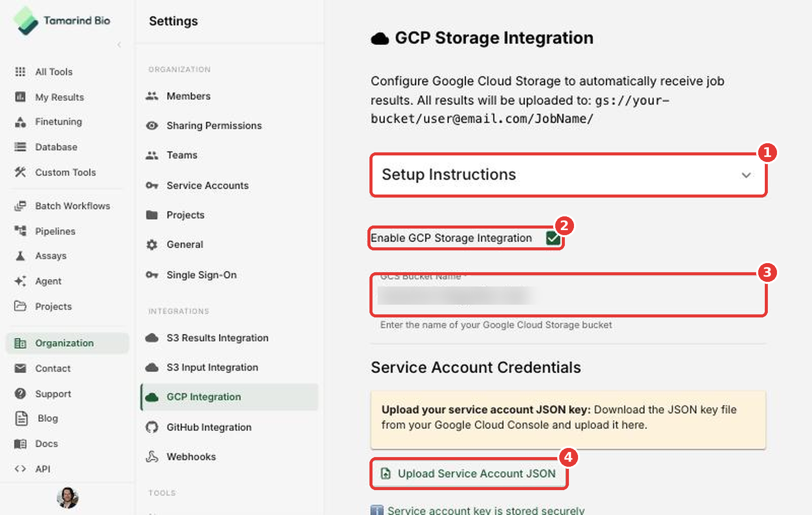
Task: Select the Finetuning shapes icon
Action: (x=20, y=122)
